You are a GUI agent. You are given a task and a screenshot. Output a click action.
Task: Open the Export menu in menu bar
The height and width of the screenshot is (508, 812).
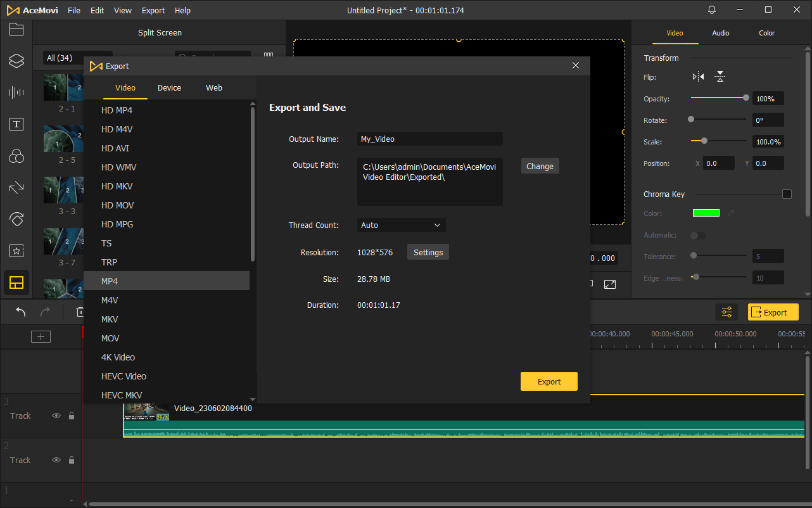pos(153,10)
